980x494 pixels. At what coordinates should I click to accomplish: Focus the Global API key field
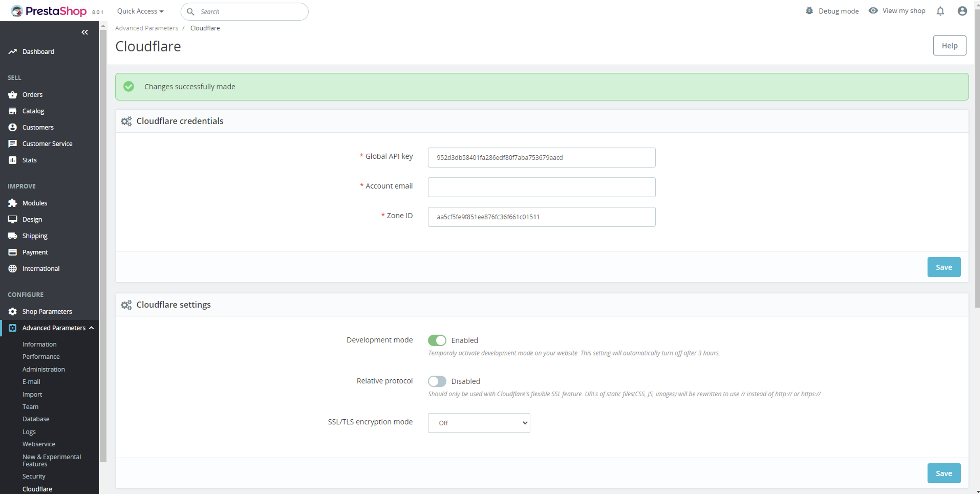point(541,157)
